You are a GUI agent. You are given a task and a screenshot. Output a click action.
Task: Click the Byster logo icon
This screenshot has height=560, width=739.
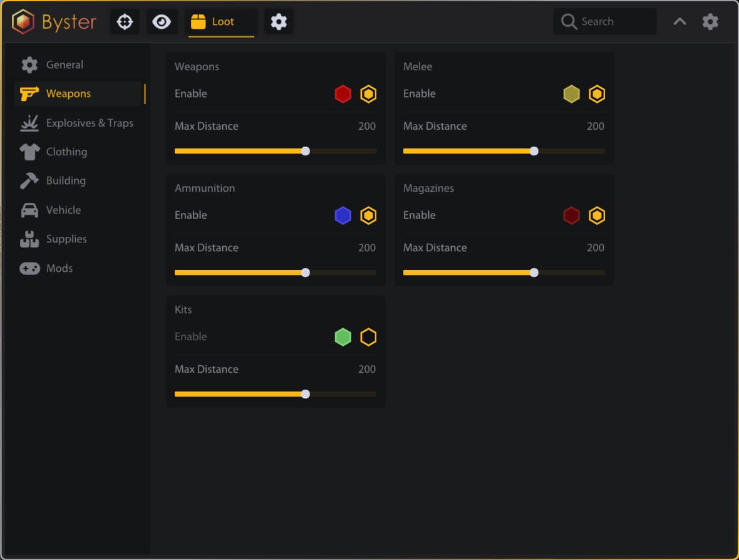tap(23, 22)
